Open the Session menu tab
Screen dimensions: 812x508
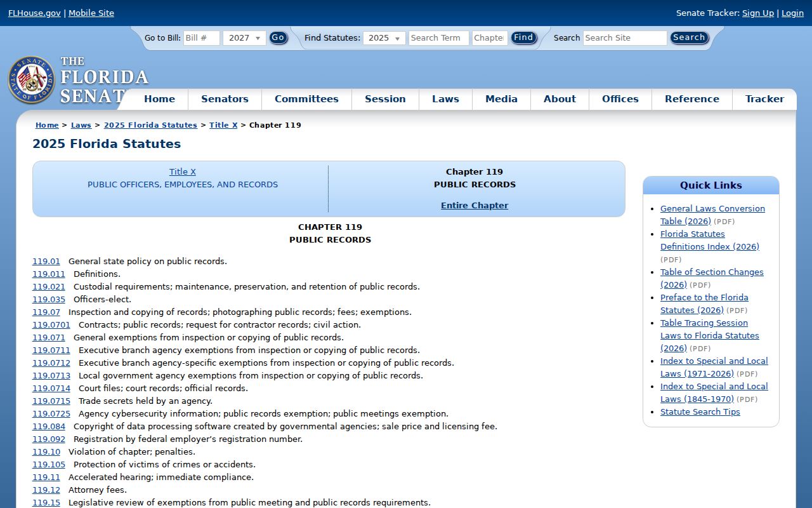pyautogui.click(x=385, y=99)
